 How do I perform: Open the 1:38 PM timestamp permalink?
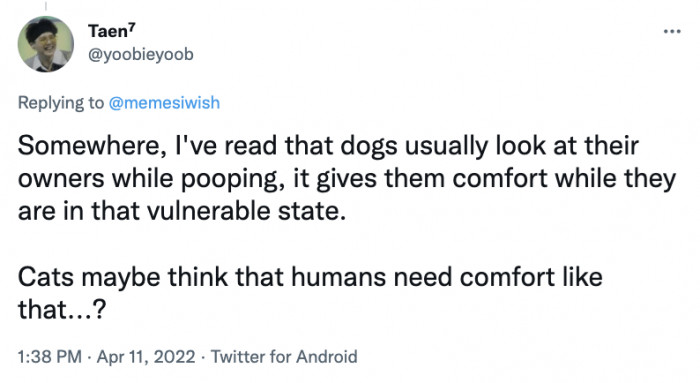click(50, 357)
